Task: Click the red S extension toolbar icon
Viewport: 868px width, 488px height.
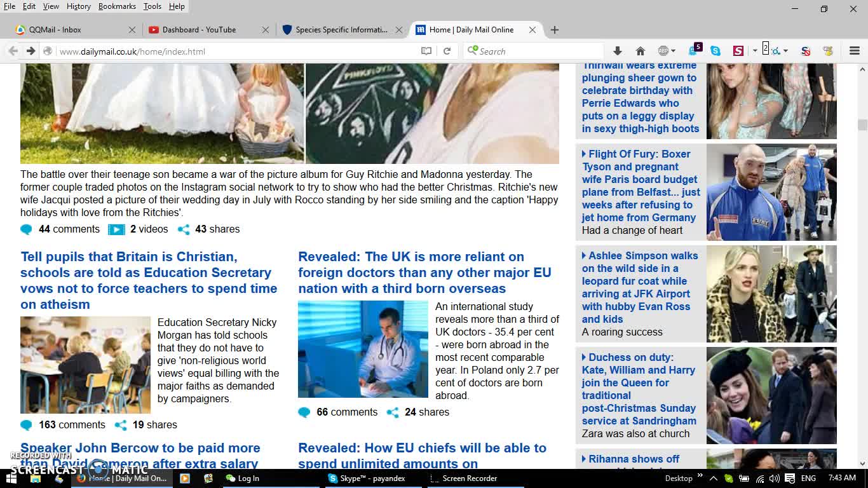Action: point(738,51)
